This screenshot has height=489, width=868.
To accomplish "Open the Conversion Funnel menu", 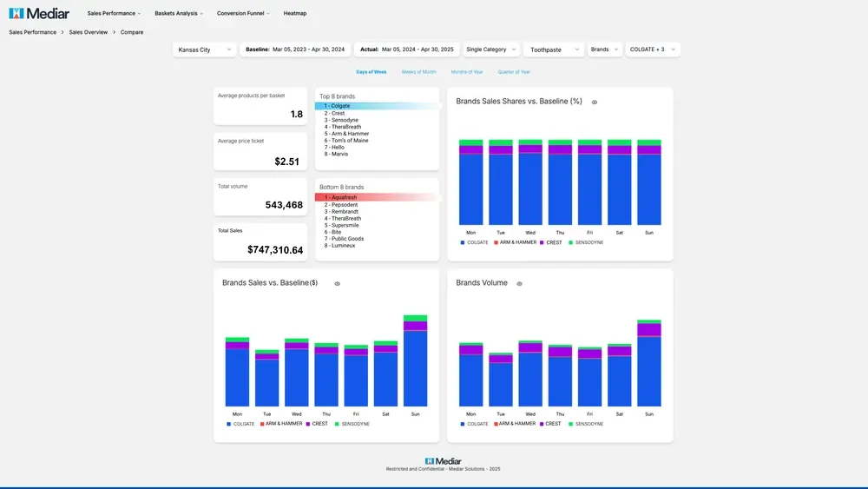I will click(243, 13).
